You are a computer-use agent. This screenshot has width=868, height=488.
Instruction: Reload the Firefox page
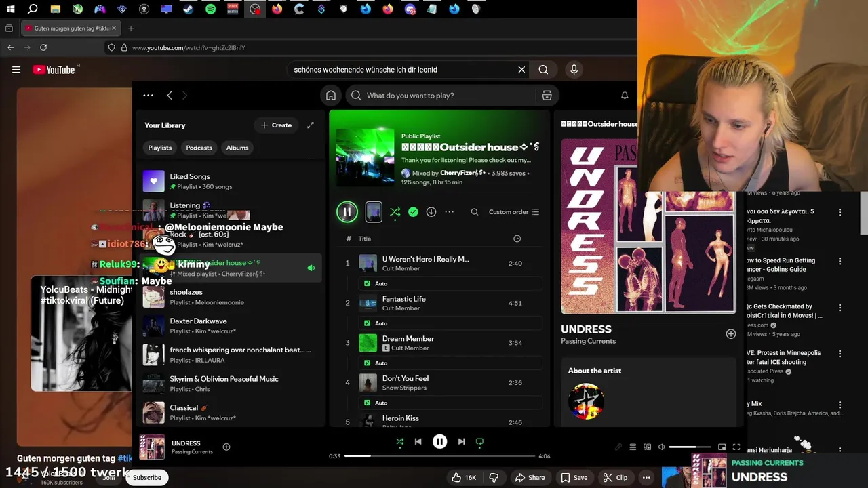coord(43,47)
